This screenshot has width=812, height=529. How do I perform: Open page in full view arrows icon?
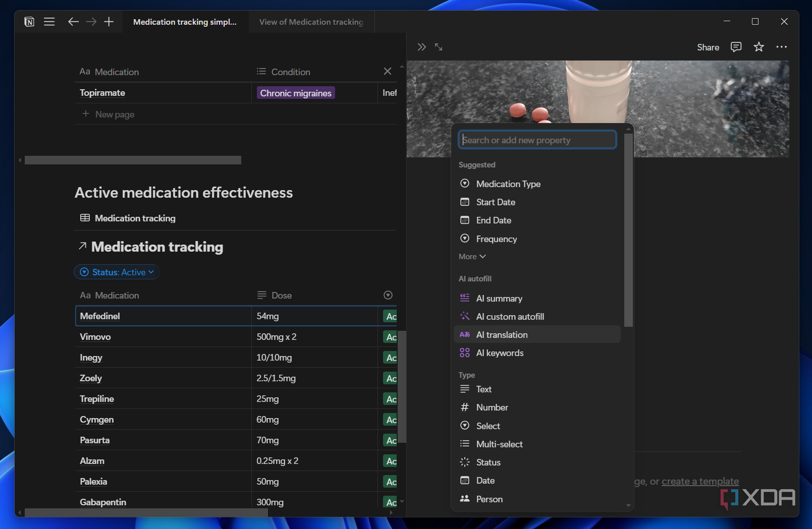point(439,47)
